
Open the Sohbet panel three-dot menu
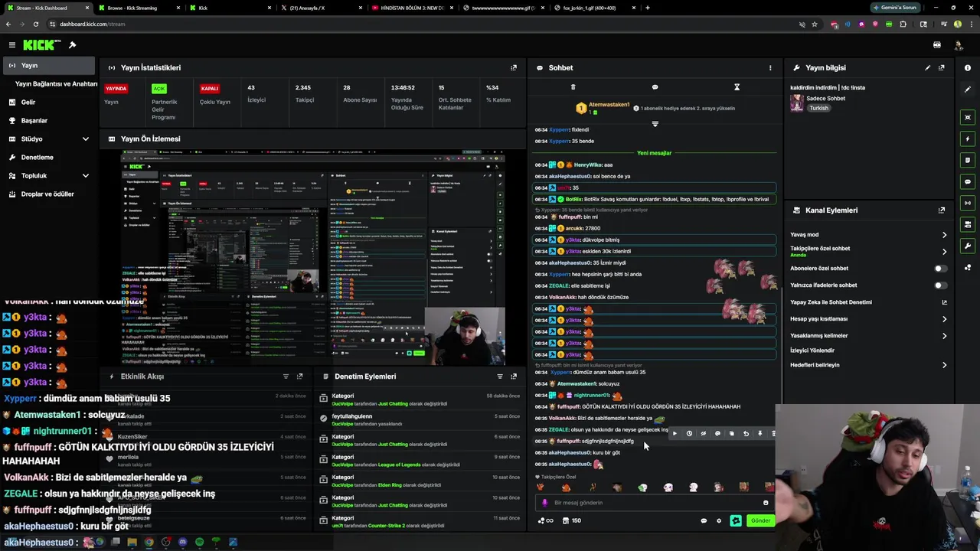point(770,67)
